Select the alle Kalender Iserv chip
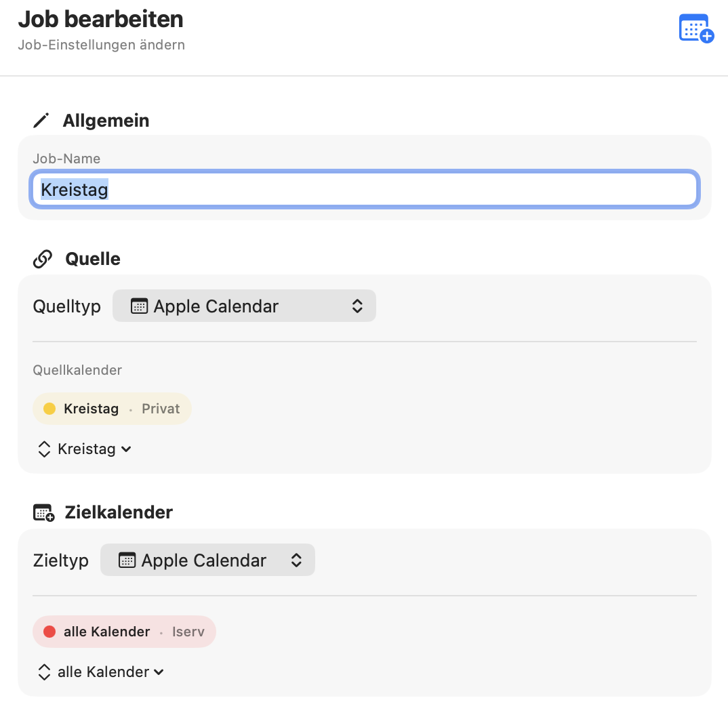 click(x=124, y=631)
